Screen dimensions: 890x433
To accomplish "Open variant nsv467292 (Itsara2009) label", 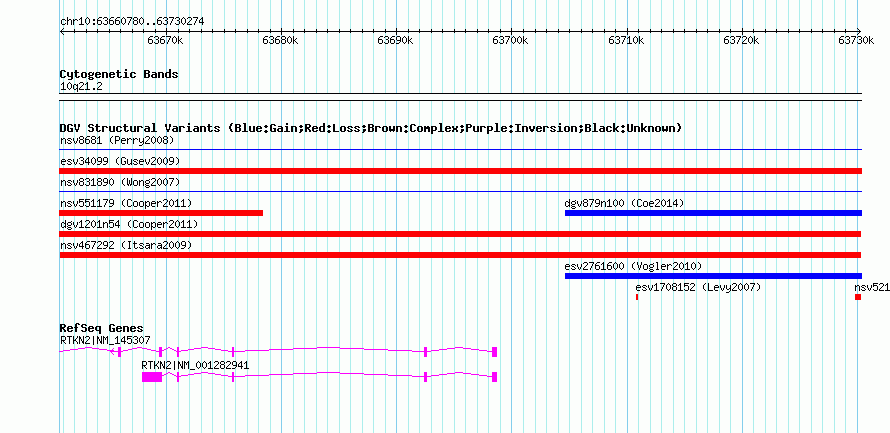I will point(126,245).
